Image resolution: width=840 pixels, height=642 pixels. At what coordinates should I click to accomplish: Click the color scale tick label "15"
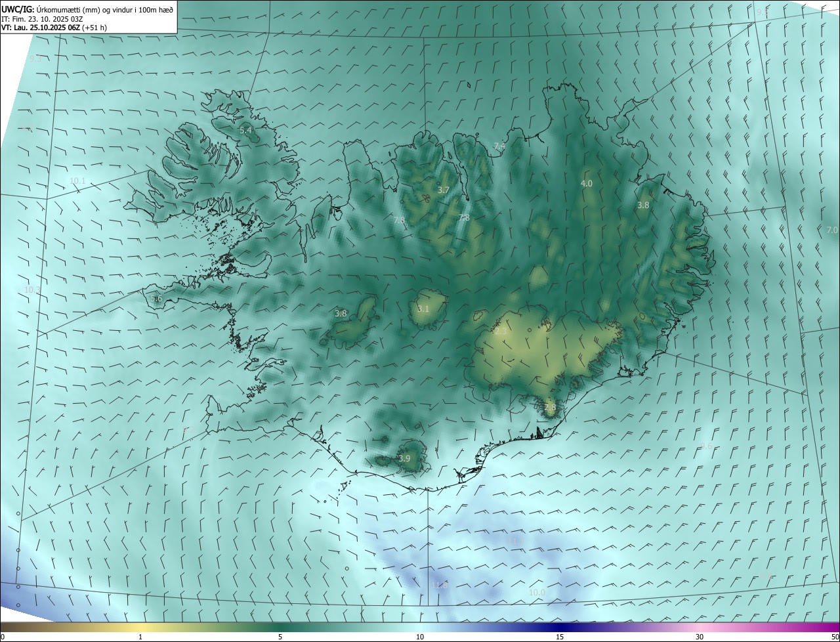[x=560, y=637]
